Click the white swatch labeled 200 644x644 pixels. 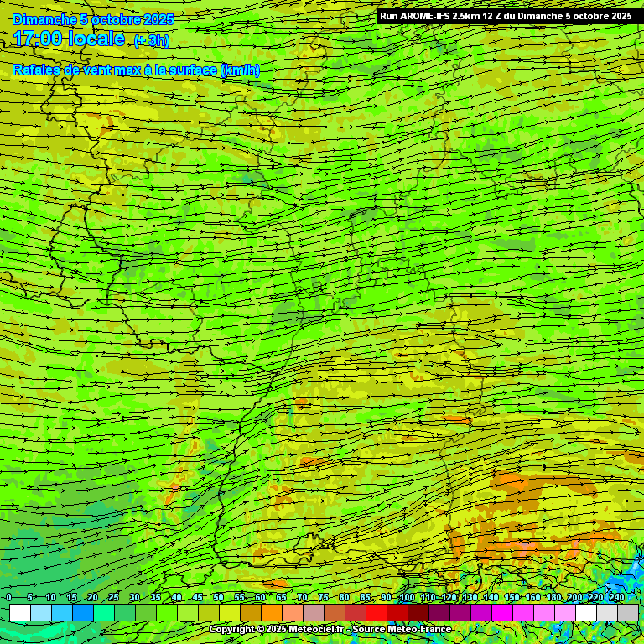click(x=585, y=612)
